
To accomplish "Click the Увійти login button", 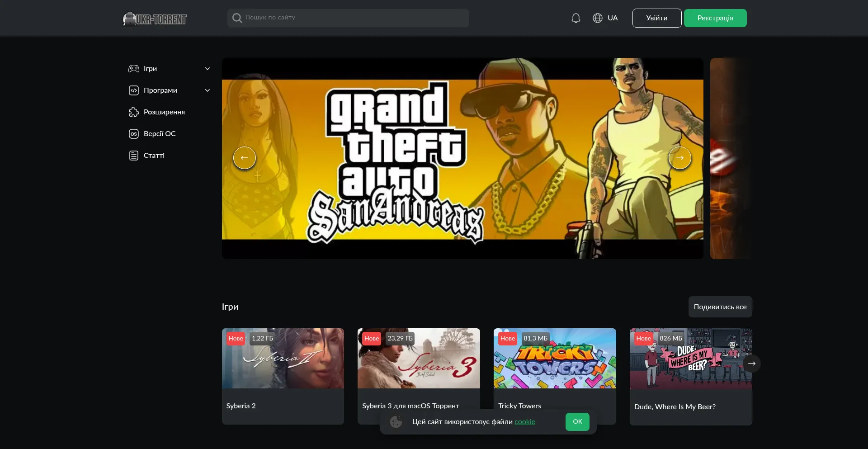I will [x=656, y=18].
